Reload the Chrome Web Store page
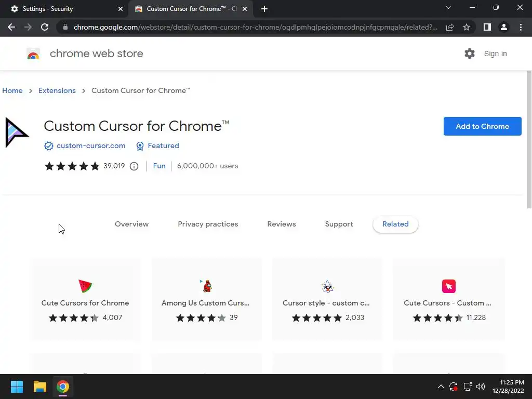 [x=45, y=27]
